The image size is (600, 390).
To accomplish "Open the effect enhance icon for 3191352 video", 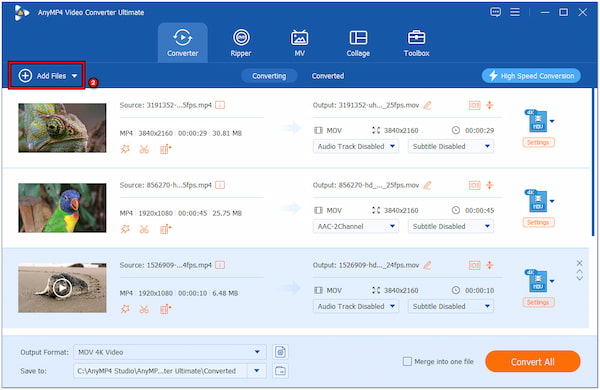I will 125,149.
